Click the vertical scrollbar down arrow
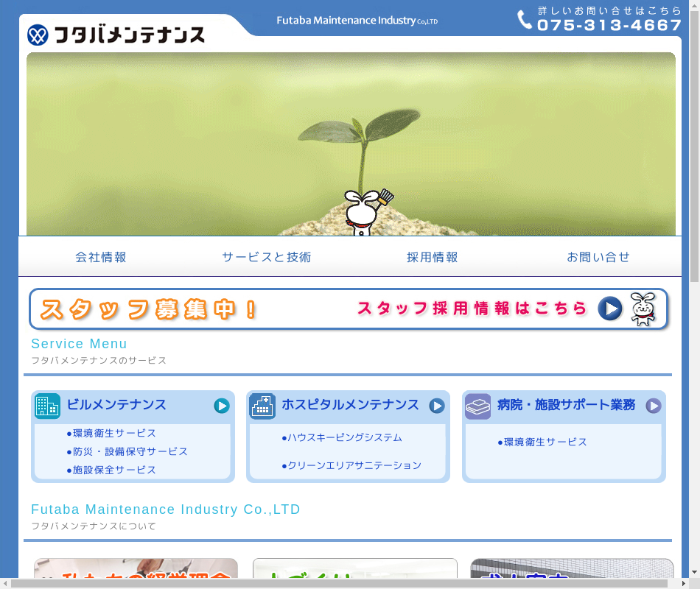 tap(695, 571)
